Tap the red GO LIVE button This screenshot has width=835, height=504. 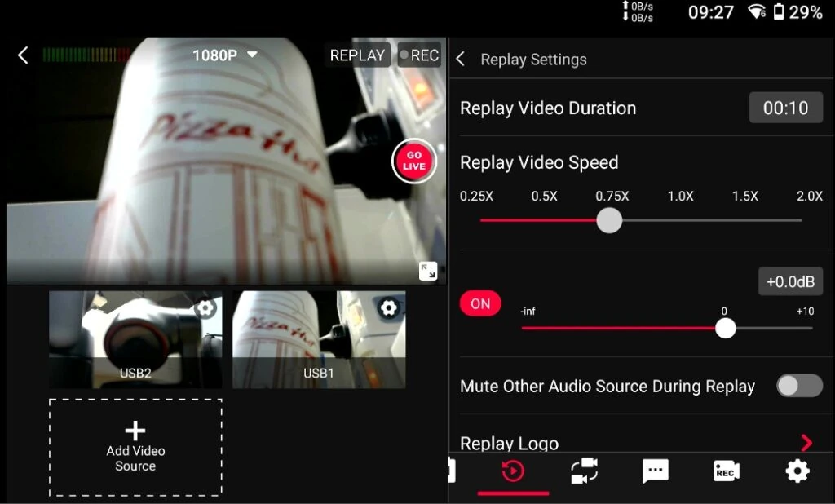(x=414, y=161)
